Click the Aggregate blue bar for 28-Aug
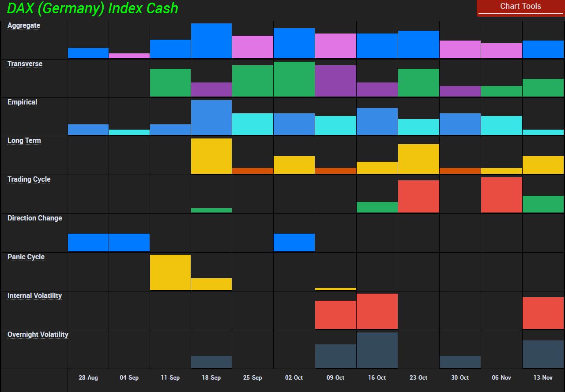565x392 pixels. (88, 53)
